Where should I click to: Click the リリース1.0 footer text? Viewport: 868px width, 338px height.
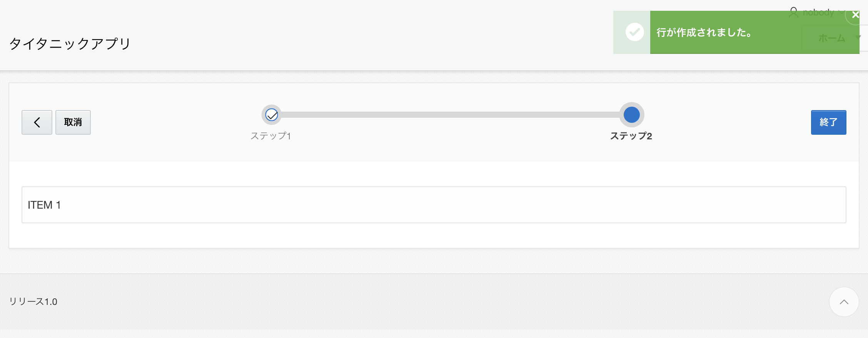33,301
